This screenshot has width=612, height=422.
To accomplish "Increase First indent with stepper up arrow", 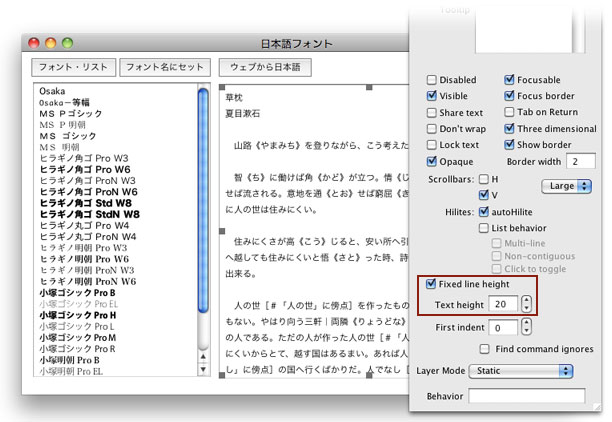I will click(x=527, y=323).
